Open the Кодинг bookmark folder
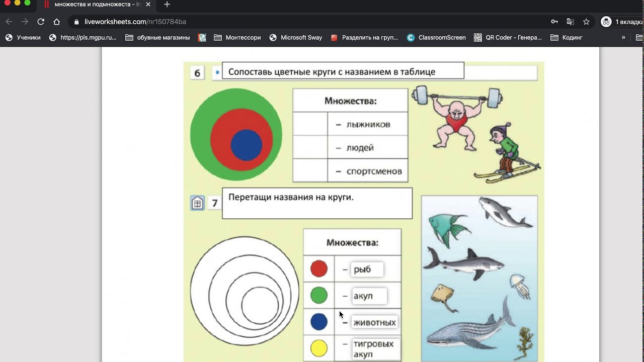The height and width of the screenshot is (362, 644). click(567, 37)
